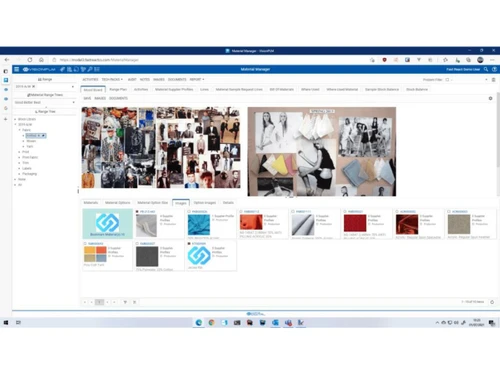
Task: Click the Range button in the left panel
Action: (x=45, y=79)
